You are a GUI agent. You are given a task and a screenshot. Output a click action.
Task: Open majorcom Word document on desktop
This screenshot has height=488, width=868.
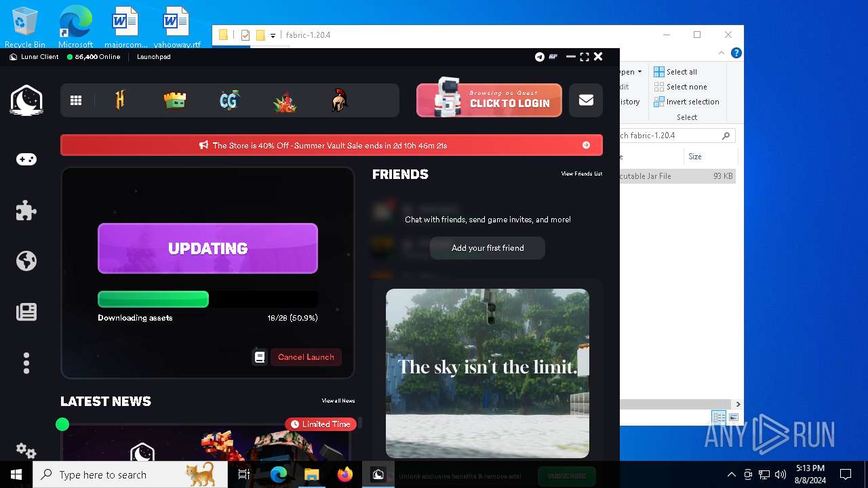click(125, 28)
